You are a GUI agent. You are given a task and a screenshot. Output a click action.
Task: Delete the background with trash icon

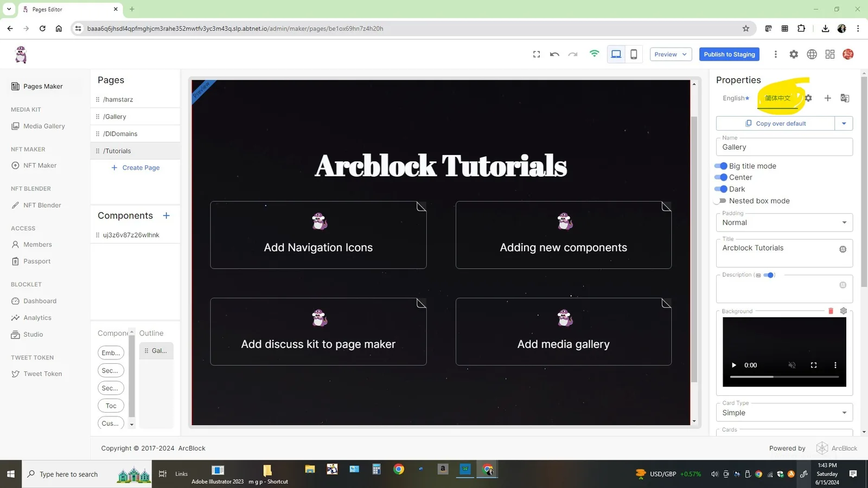coord(831,311)
